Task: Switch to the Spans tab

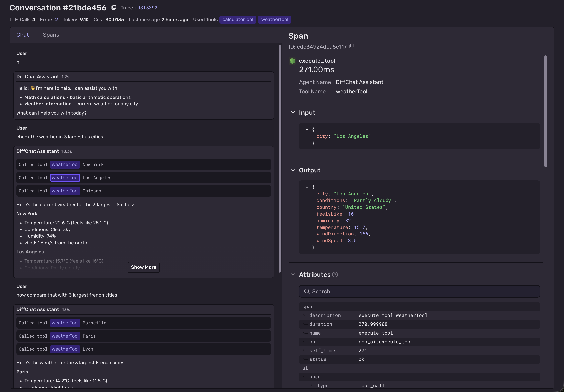Action: (51, 35)
